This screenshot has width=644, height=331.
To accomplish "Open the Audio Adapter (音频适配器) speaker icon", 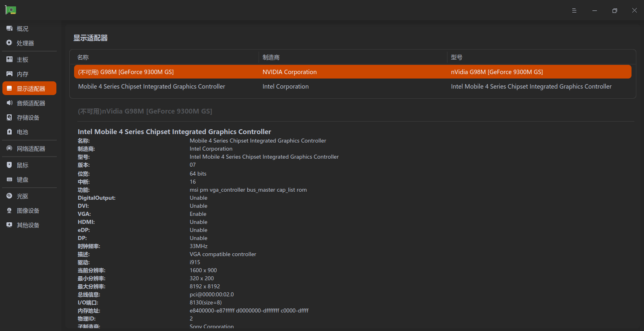I will pos(9,103).
